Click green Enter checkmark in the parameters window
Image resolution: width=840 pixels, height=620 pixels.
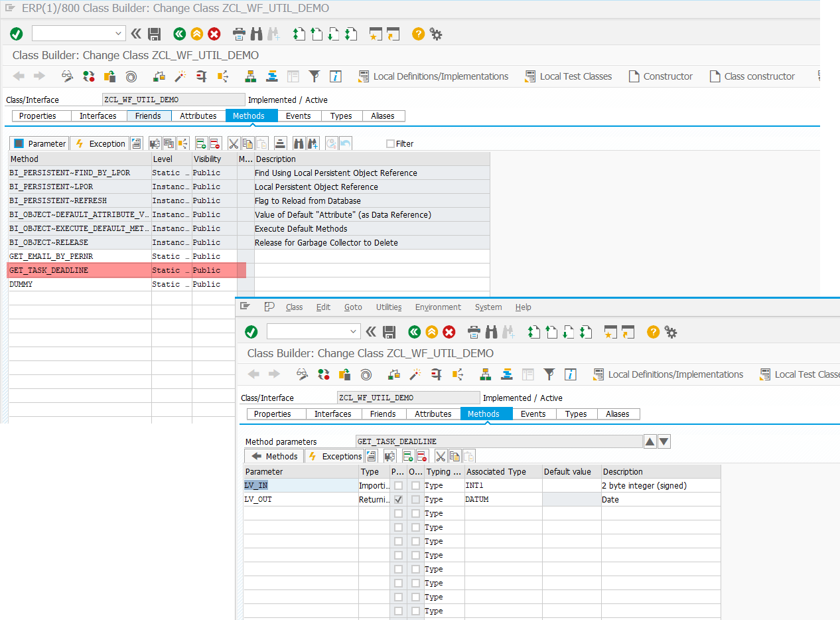pyautogui.click(x=251, y=332)
